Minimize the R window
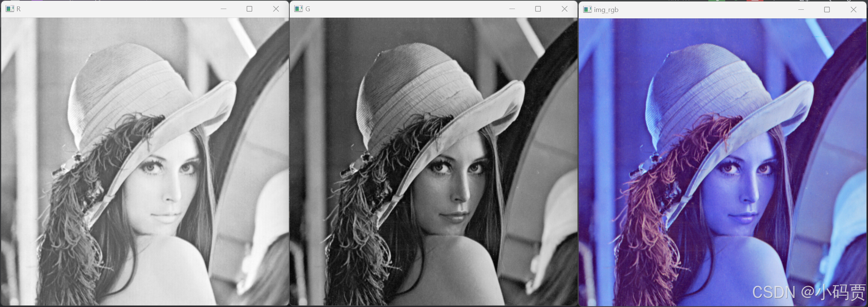The height and width of the screenshot is (307, 868). (223, 9)
